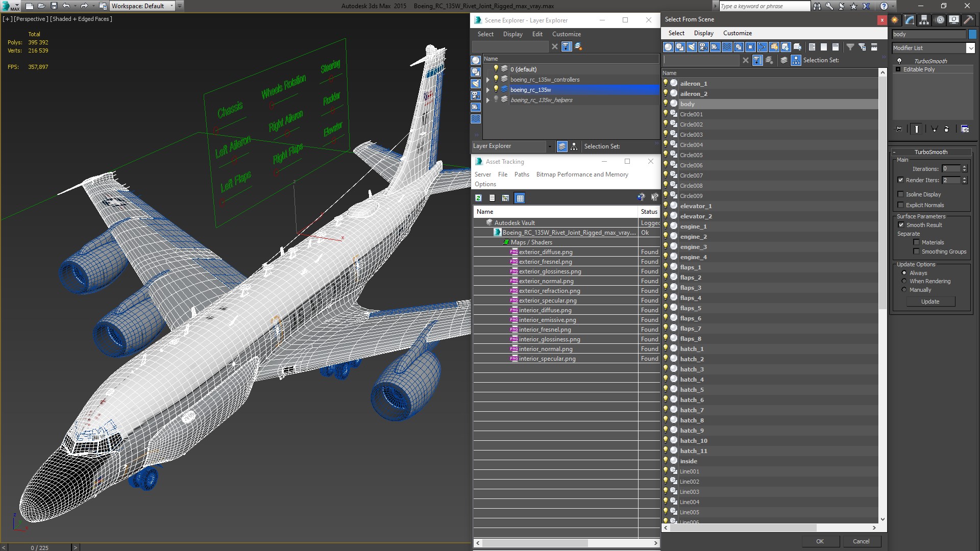Click Cancel button in Select From Scene
The height and width of the screenshot is (551, 980).
pyautogui.click(x=861, y=541)
